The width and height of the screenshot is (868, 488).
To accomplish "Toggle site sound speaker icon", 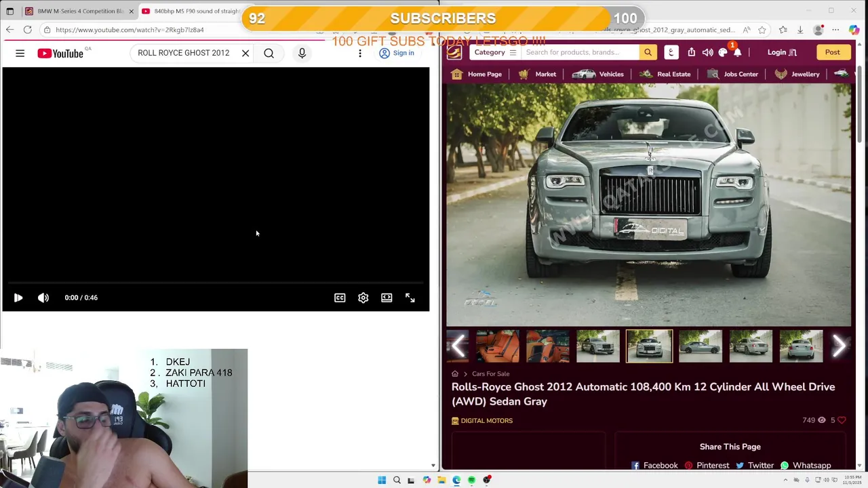I will pyautogui.click(x=707, y=52).
